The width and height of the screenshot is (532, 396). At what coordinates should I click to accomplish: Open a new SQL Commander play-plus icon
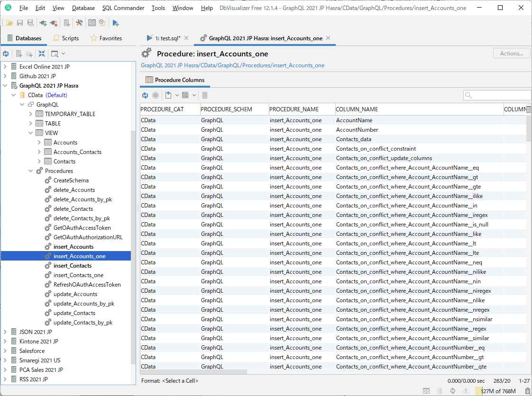pos(115,23)
